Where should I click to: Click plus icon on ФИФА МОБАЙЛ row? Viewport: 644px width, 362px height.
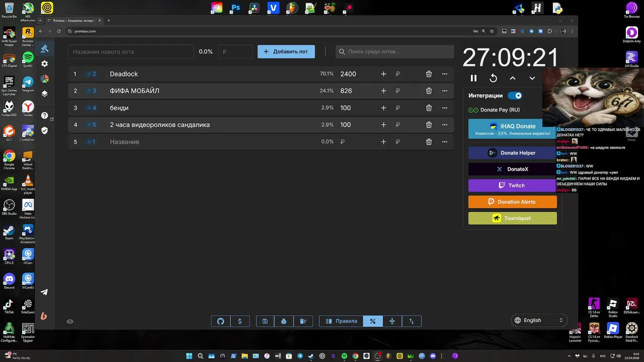pos(383,91)
